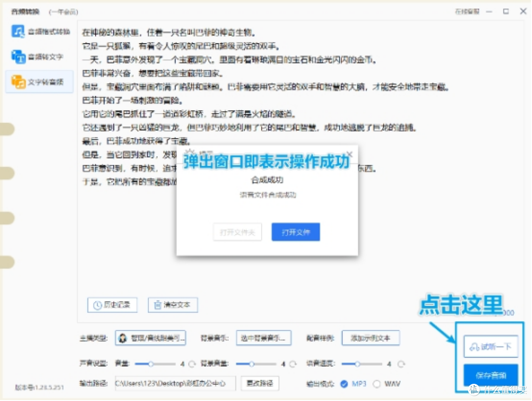Click the 清空文本 clear text button
Viewport: 532px width, 401px height.
pyautogui.click(x=173, y=305)
